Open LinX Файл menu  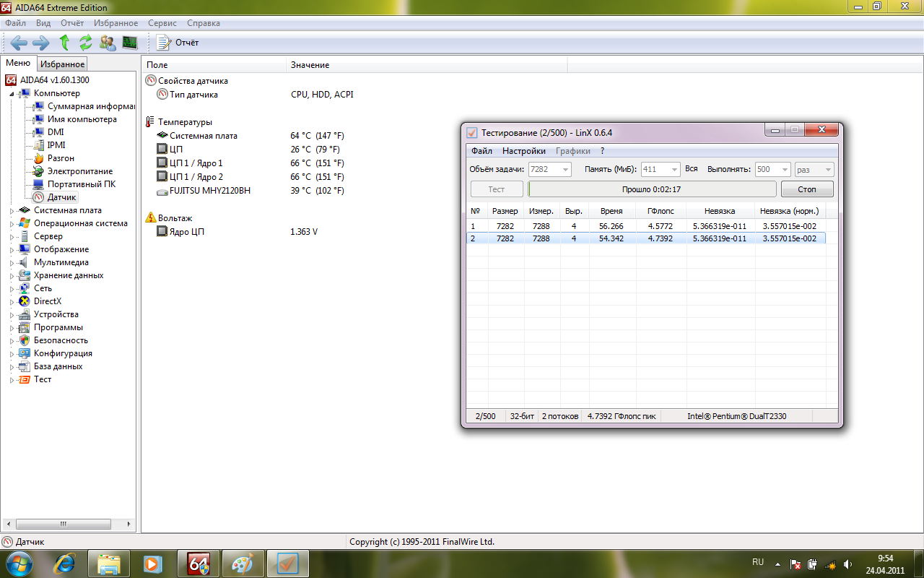(481, 151)
